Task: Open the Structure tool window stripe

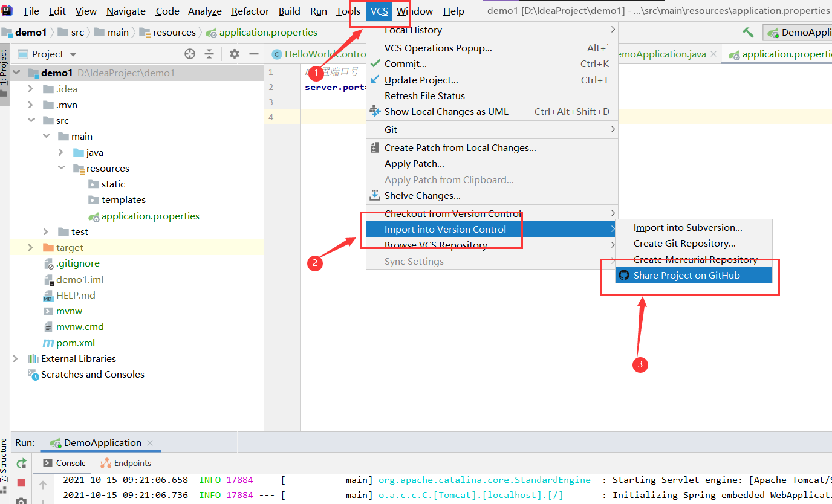Action: coord(4,461)
